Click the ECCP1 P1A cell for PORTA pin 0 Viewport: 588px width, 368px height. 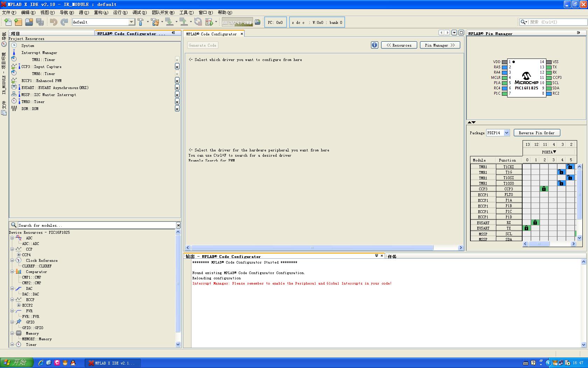[x=526, y=200]
